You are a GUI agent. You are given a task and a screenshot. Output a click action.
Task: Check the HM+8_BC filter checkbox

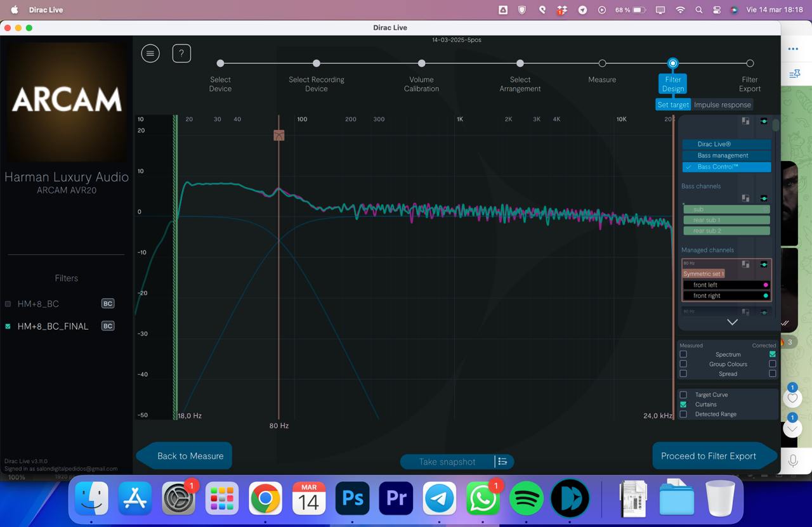(x=8, y=304)
